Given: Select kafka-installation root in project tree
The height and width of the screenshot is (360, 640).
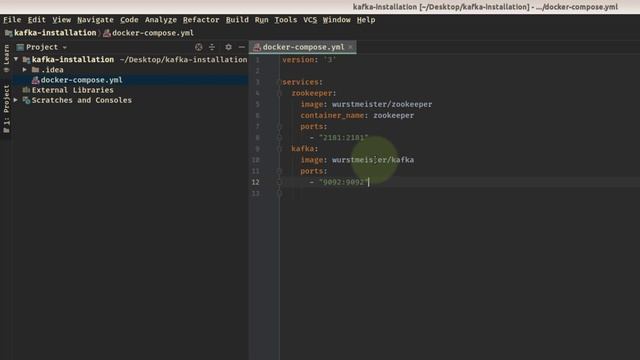Looking at the screenshot, I should click(x=73, y=59).
